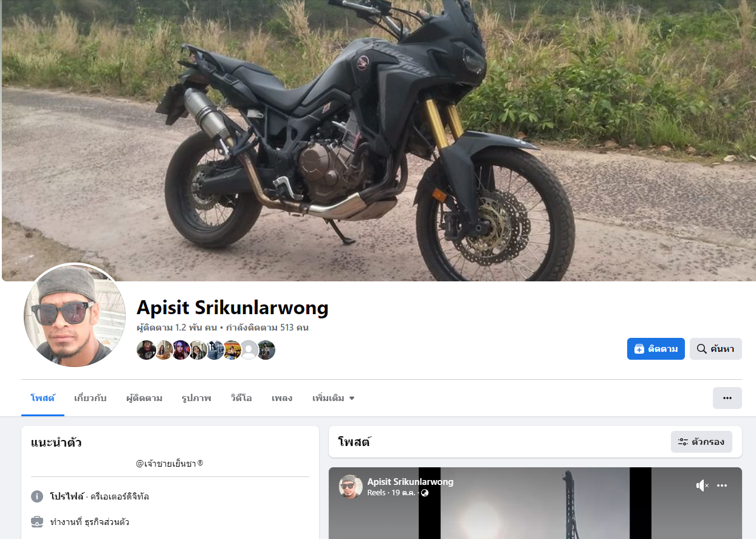Screen dimensions: 756x539
Task: Click Apisit Srikunlarwong name on reel post
Action: (410, 482)
